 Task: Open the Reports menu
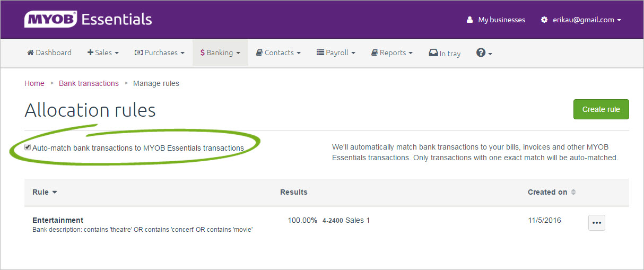tap(392, 53)
